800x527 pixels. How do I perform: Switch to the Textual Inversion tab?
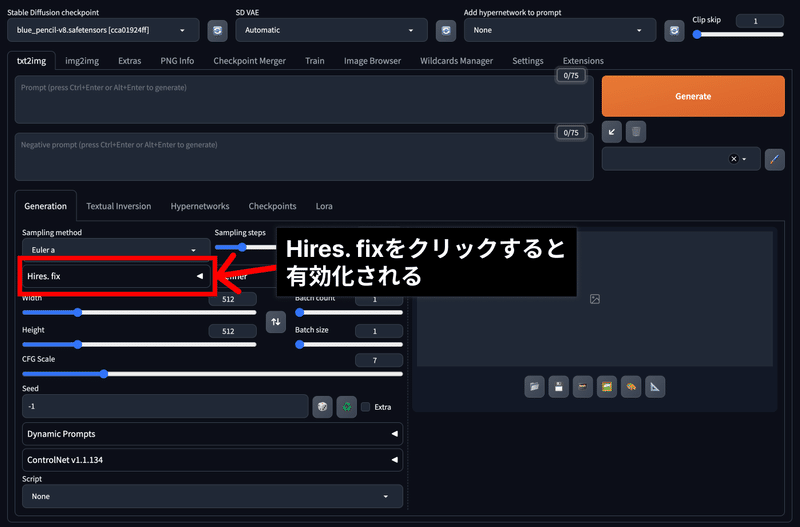[118, 206]
